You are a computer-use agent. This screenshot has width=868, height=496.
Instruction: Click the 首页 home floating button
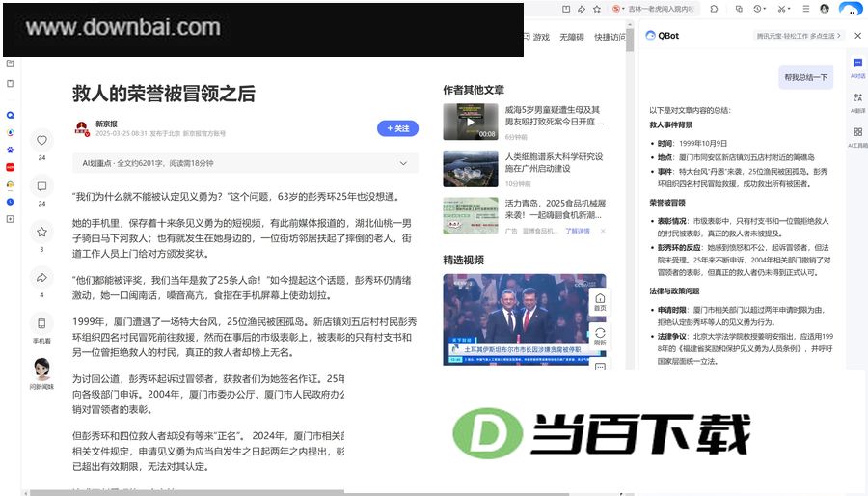point(600,302)
